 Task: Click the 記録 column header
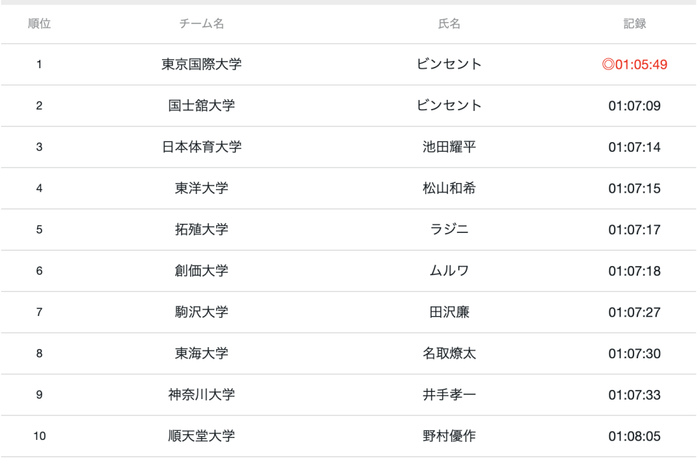[634, 23]
